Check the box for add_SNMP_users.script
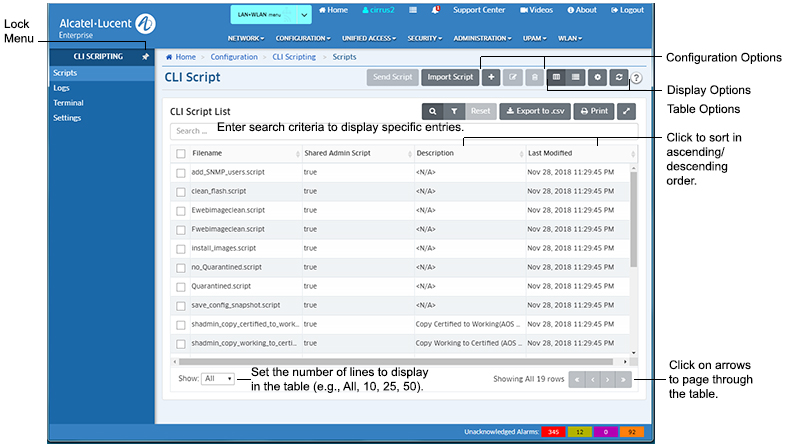 click(181, 173)
